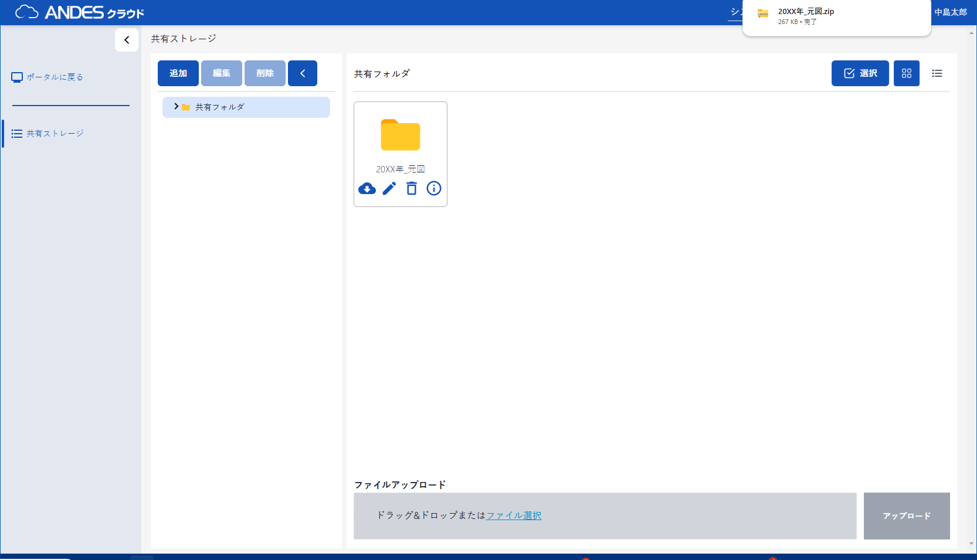977x560 pixels.
Task: Open the 20XX年_元図 folder thumbnail
Action: [401, 135]
